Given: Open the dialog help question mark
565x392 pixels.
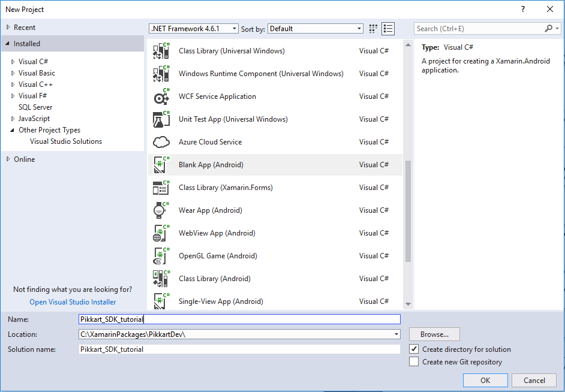Looking at the screenshot, I should (523, 10).
